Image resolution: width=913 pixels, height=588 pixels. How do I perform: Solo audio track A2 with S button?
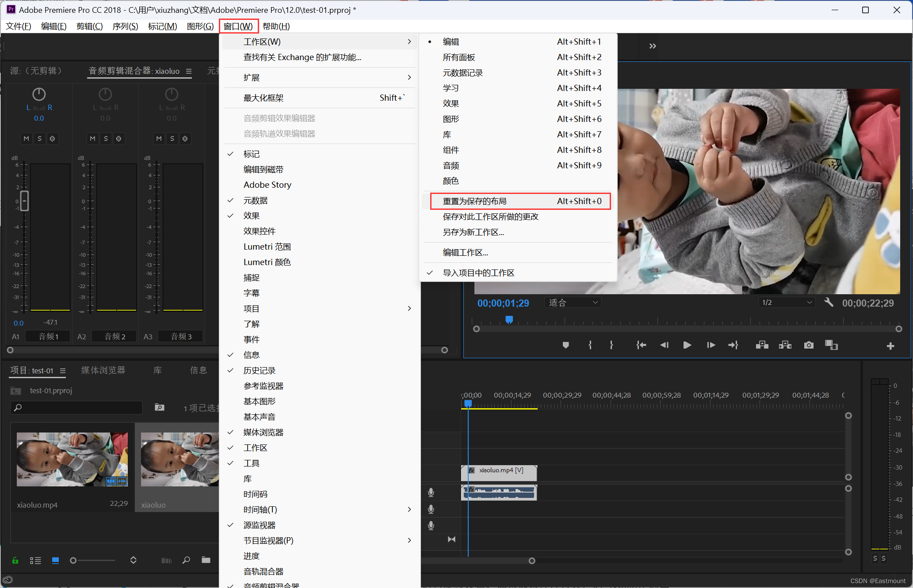pos(106,139)
